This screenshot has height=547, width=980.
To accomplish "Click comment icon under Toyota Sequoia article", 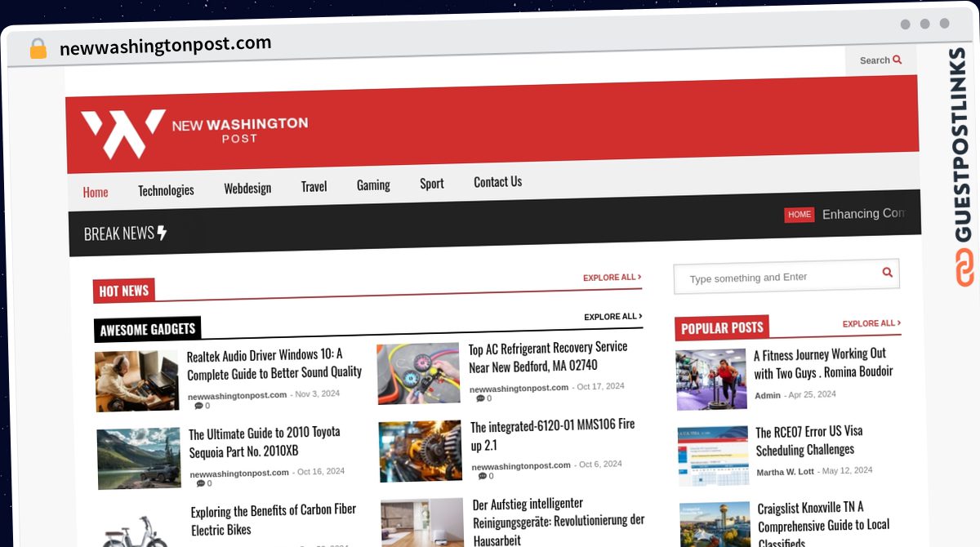I will [x=201, y=483].
